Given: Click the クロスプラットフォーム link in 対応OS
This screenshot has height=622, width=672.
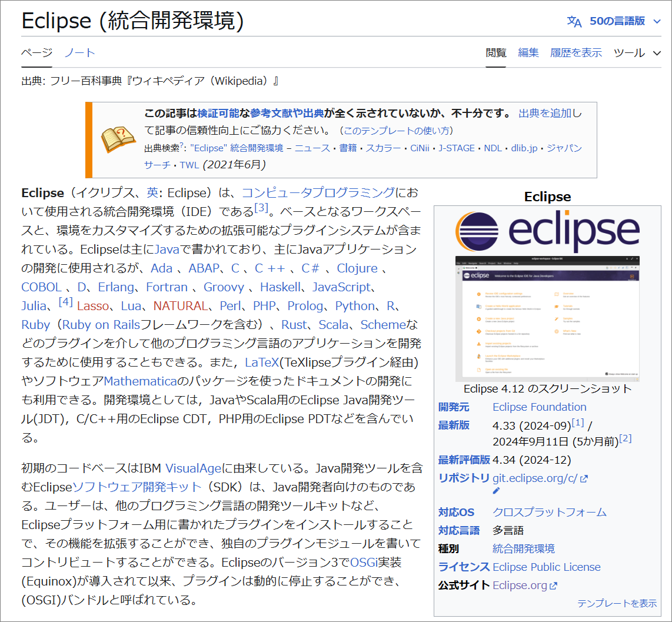Looking at the screenshot, I should pos(549,512).
